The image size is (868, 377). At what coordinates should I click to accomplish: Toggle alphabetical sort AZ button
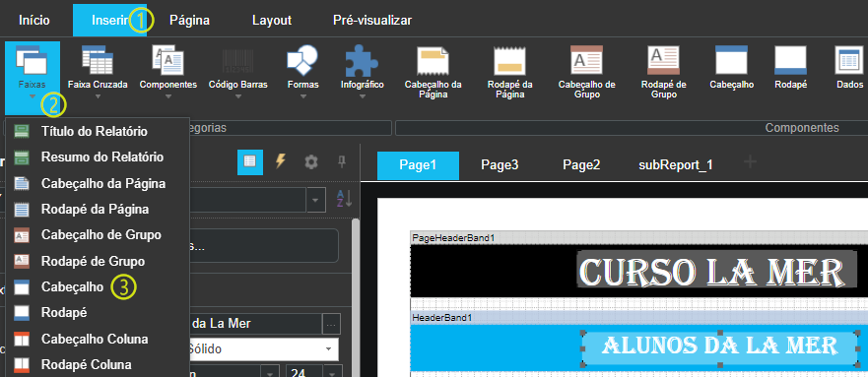click(344, 199)
